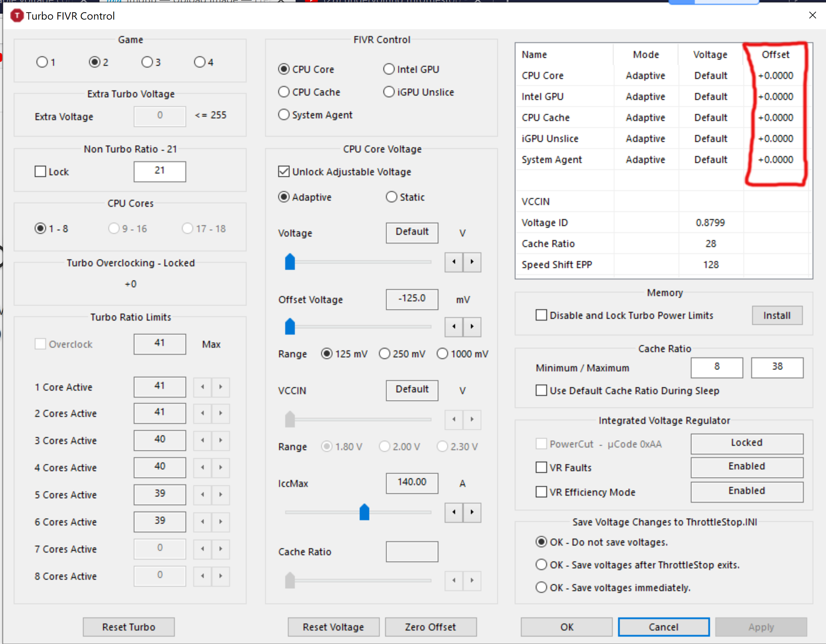Click the PowerCut Locked status box
Viewport: 826px width, 644px height.
click(x=747, y=444)
